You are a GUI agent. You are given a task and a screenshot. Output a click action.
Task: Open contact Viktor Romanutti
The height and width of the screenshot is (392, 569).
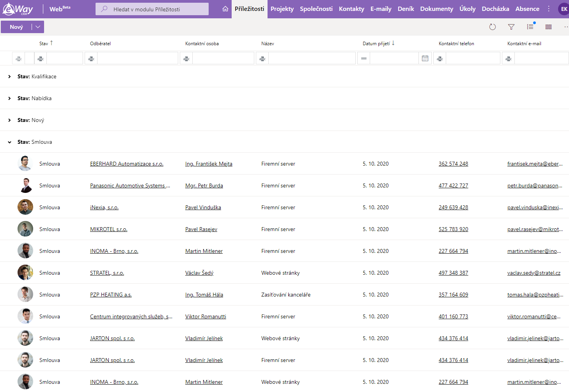click(206, 316)
